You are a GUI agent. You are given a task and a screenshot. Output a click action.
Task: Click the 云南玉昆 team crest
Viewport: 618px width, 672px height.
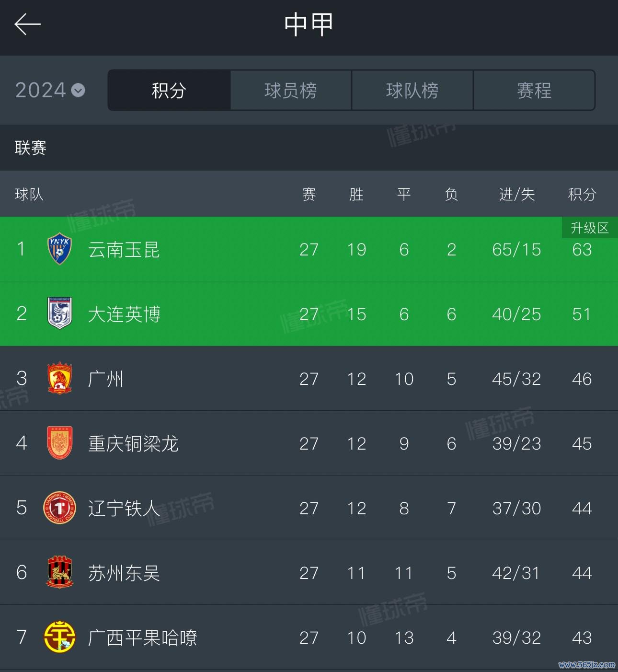(x=59, y=249)
